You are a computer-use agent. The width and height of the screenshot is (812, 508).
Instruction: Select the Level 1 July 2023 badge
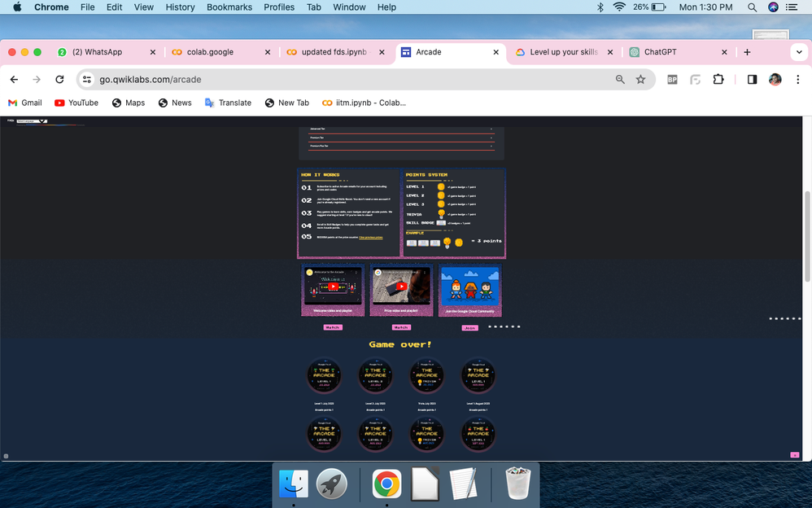[324, 376]
